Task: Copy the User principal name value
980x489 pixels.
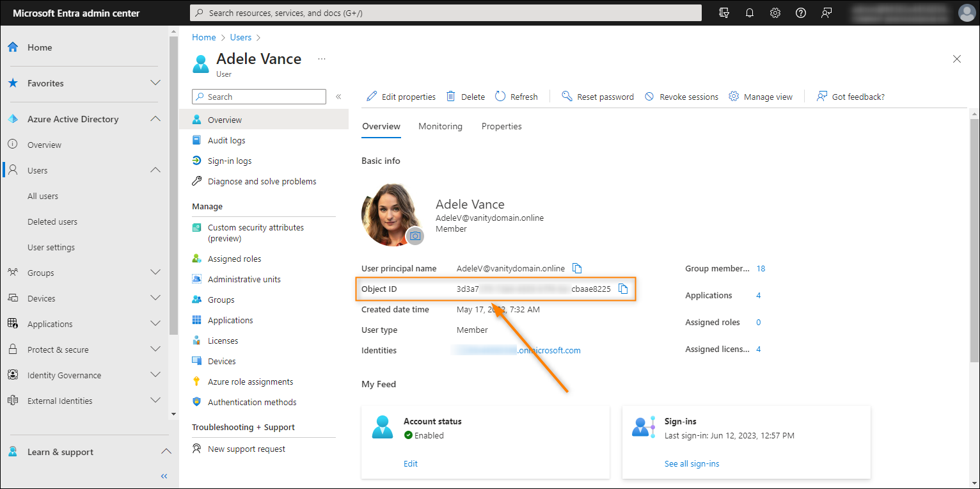Action: click(577, 268)
